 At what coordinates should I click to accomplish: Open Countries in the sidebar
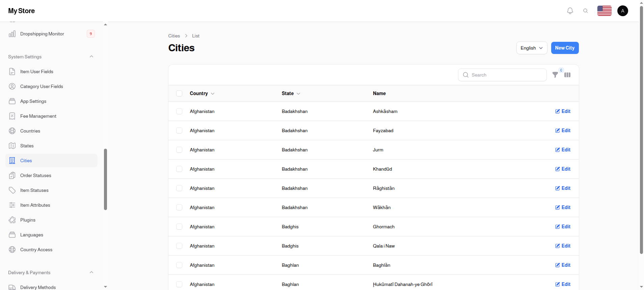click(51, 131)
